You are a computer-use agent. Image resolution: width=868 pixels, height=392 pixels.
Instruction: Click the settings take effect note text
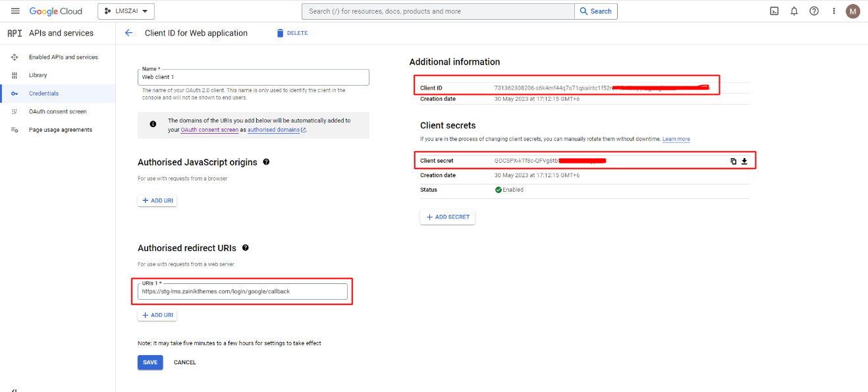click(x=229, y=343)
